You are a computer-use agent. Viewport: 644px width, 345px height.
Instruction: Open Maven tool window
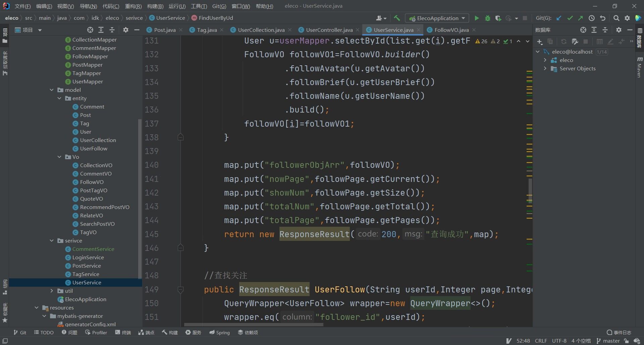(x=639, y=67)
